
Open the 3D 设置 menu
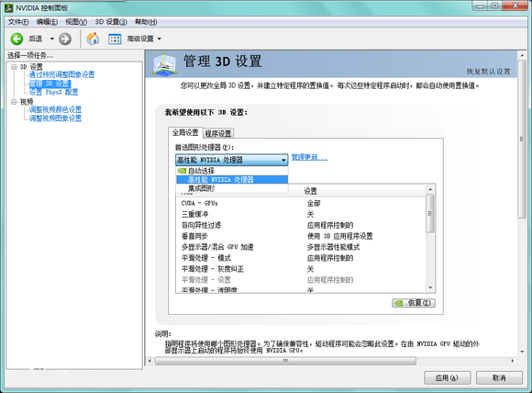pos(111,22)
